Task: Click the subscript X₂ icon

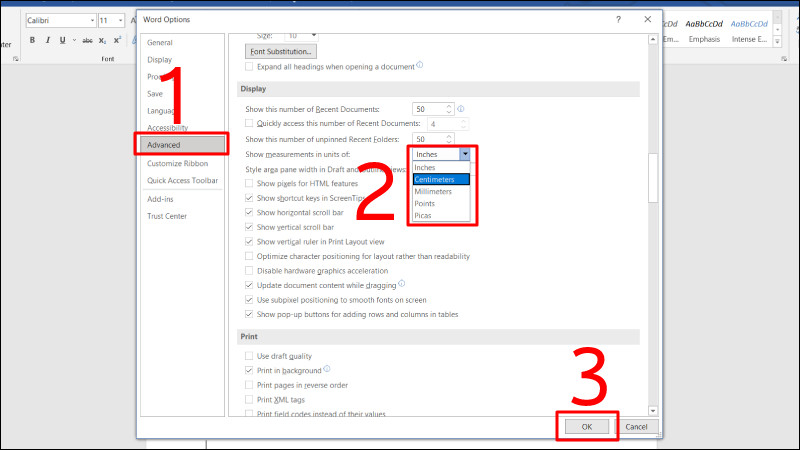Action: tap(104, 40)
